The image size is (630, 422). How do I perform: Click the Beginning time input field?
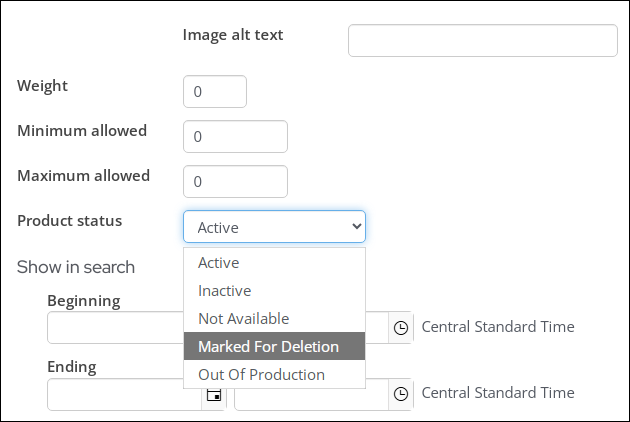377,328
